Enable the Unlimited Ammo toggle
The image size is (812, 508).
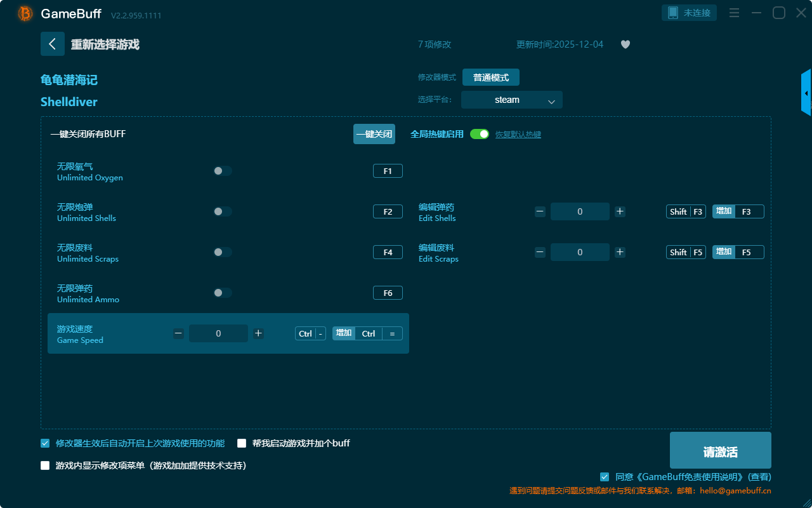223,293
